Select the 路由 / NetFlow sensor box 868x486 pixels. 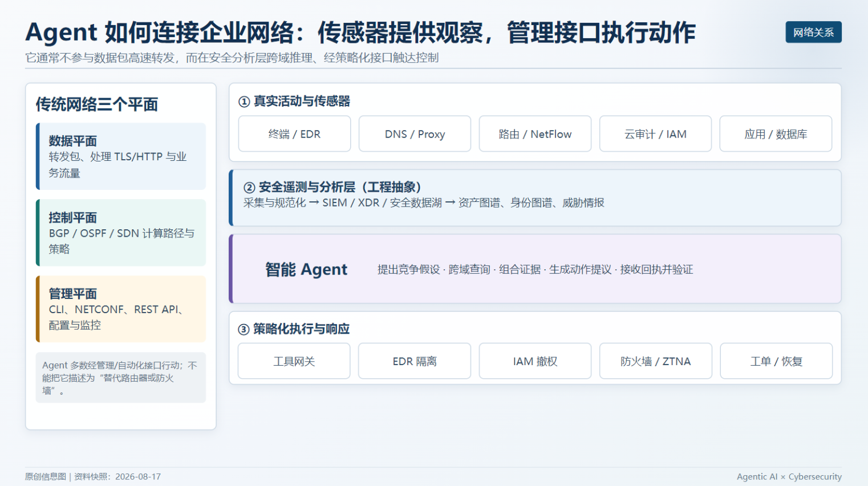(x=535, y=134)
